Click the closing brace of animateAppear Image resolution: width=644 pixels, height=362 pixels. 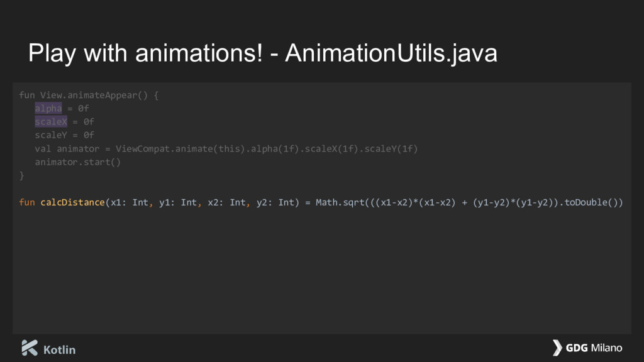[22, 175]
